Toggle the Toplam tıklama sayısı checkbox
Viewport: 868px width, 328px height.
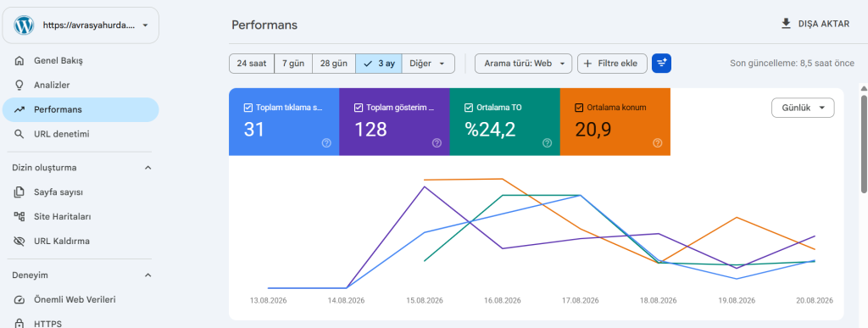pyautogui.click(x=248, y=108)
